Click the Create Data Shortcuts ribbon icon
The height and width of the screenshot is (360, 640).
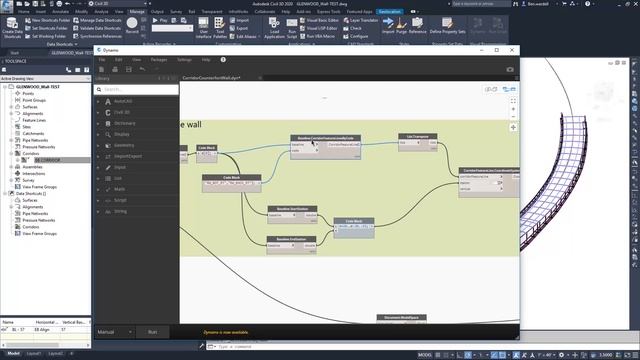(12, 28)
